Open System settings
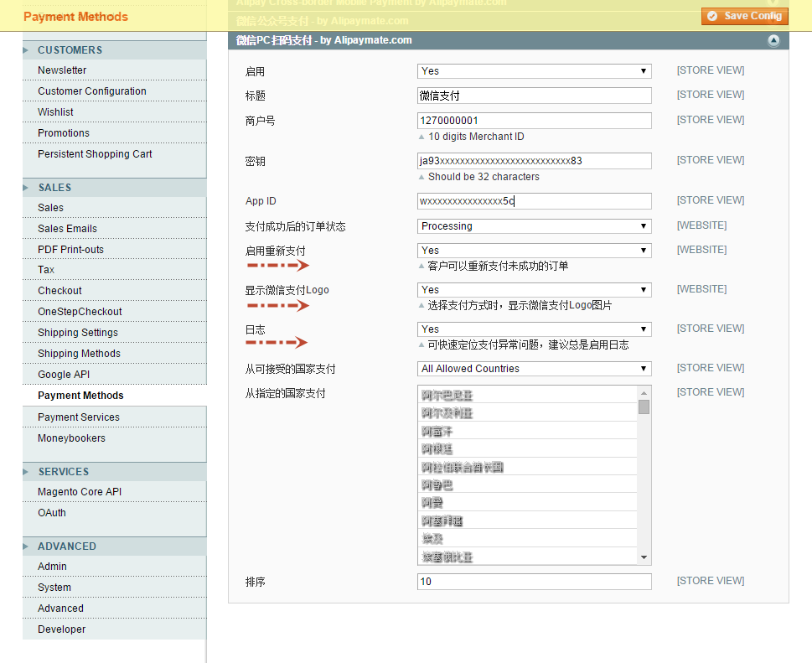 click(x=54, y=588)
